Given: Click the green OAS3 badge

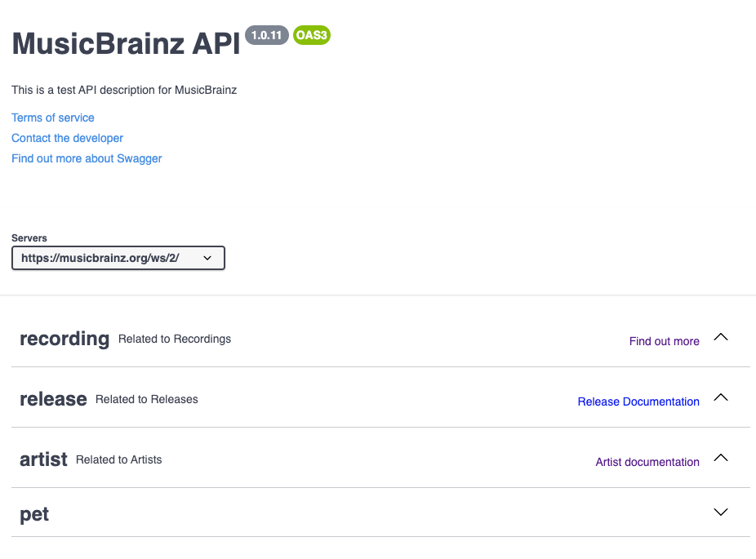Looking at the screenshot, I should click(312, 35).
